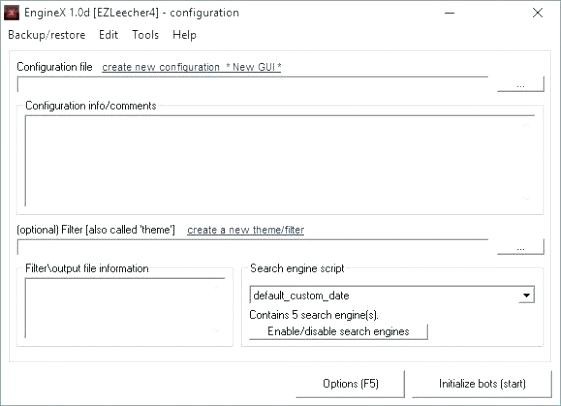561x406 pixels.
Task: Click the EngineX app icon in title bar
Action: (11, 13)
